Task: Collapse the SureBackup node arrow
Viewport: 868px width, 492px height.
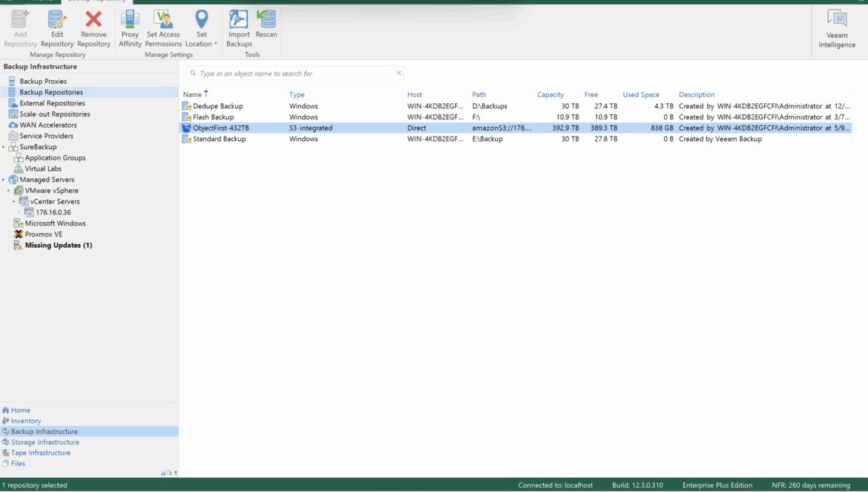Action: (3, 147)
